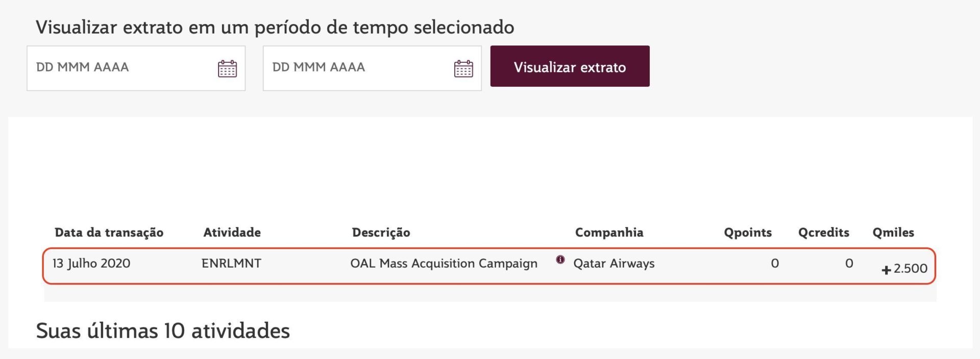
Task: Focus the first DD MMM AAAA date field
Action: pos(136,68)
